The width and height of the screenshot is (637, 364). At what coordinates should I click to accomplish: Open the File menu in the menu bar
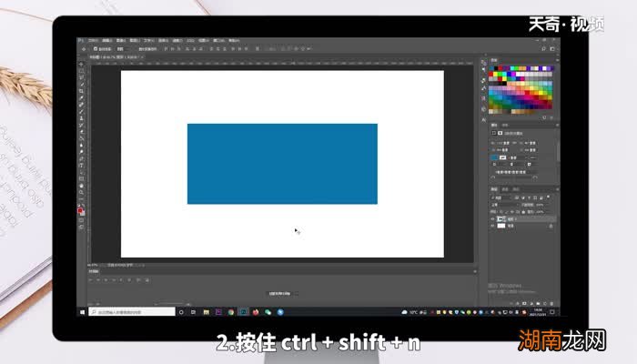click(x=92, y=41)
